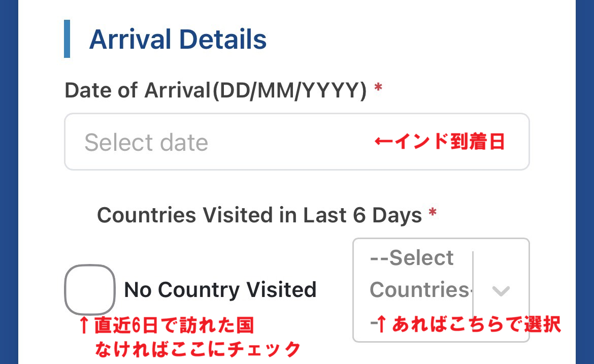Click the "Arrival Details" section heading
This screenshot has height=364, width=594.
(178, 40)
